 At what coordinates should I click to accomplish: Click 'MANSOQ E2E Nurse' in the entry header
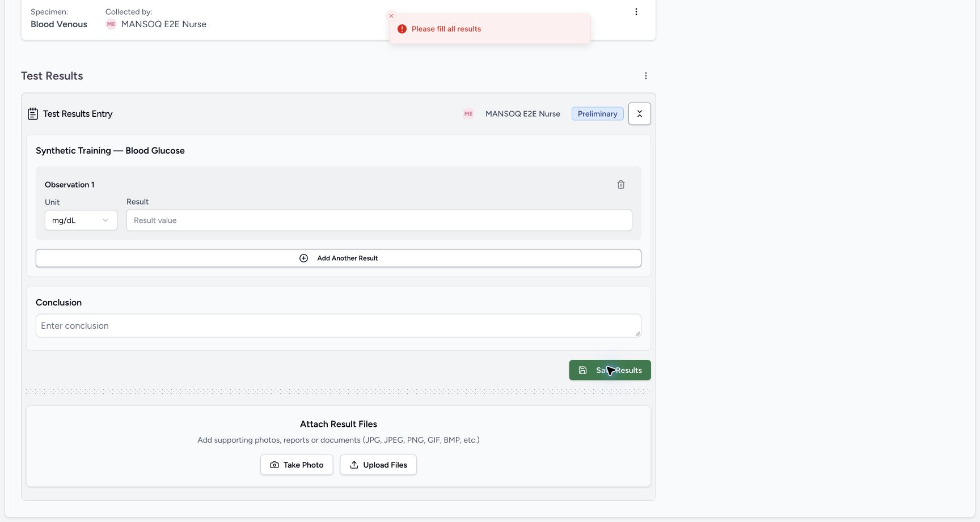tap(523, 114)
